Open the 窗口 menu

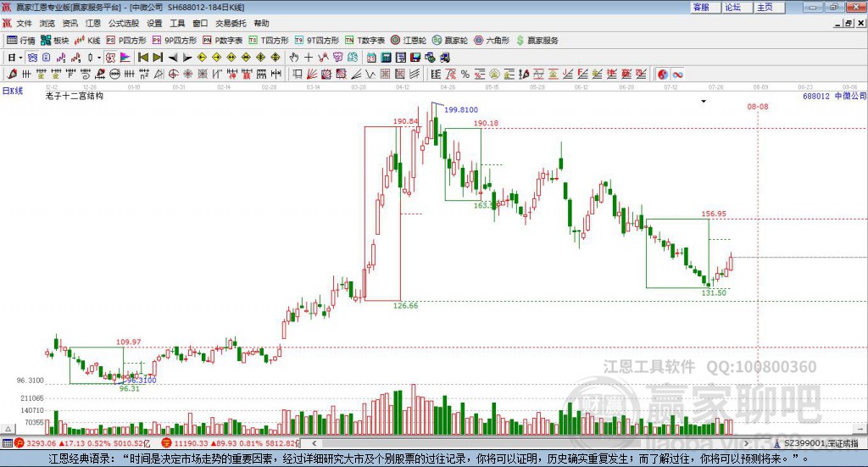coord(200,23)
